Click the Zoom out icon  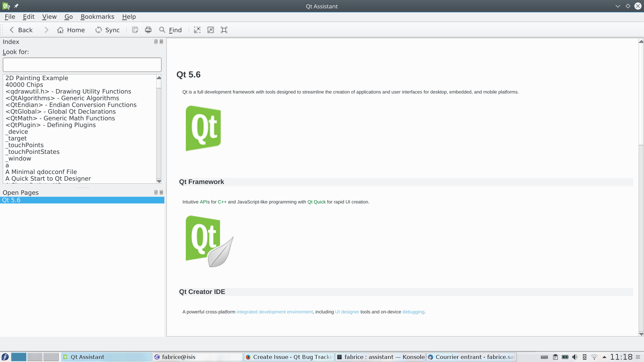click(x=211, y=30)
